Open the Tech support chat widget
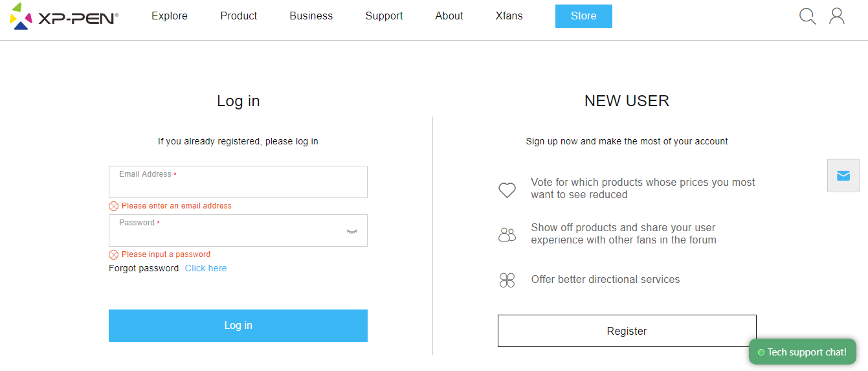Viewport: 868px width, 371px height. point(803,352)
